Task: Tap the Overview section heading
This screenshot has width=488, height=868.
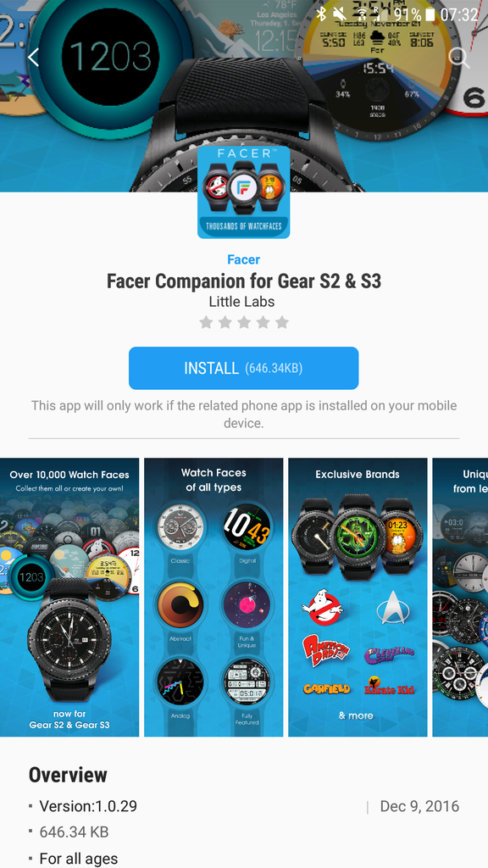Action: (x=68, y=775)
